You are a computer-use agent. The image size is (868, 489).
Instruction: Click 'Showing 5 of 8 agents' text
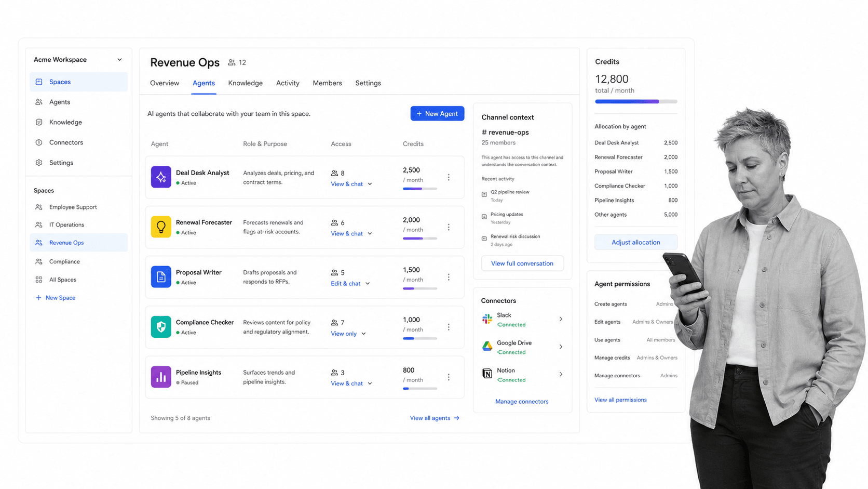coord(180,418)
